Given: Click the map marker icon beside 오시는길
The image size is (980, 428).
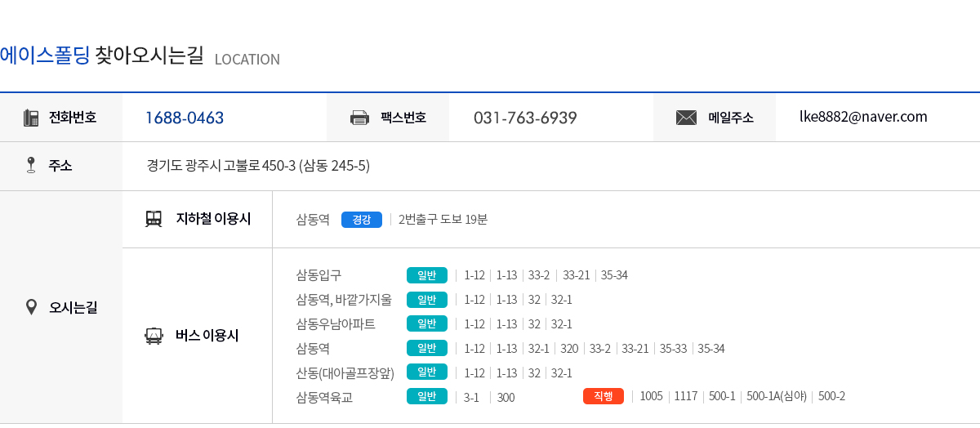Looking at the screenshot, I should pyautogui.click(x=31, y=307).
